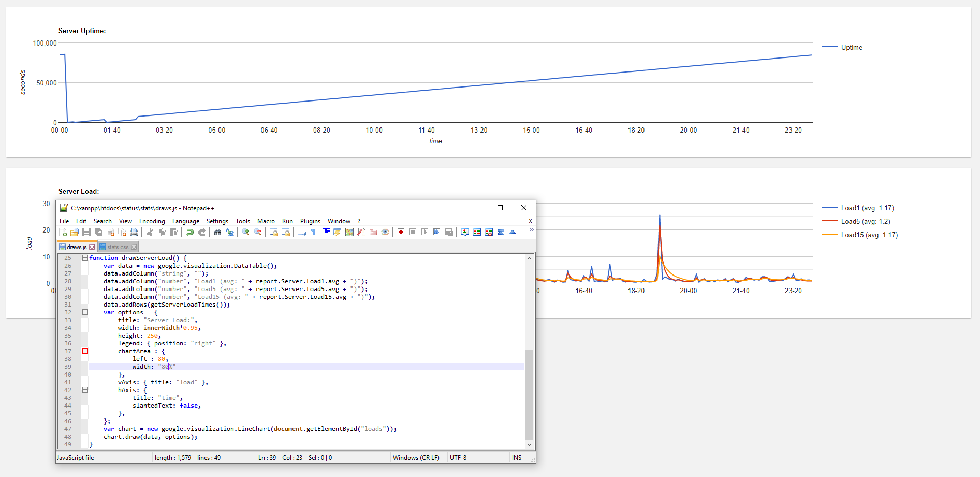Click the X close-document button by menu bar
The height and width of the screenshot is (477, 980).
(530, 221)
